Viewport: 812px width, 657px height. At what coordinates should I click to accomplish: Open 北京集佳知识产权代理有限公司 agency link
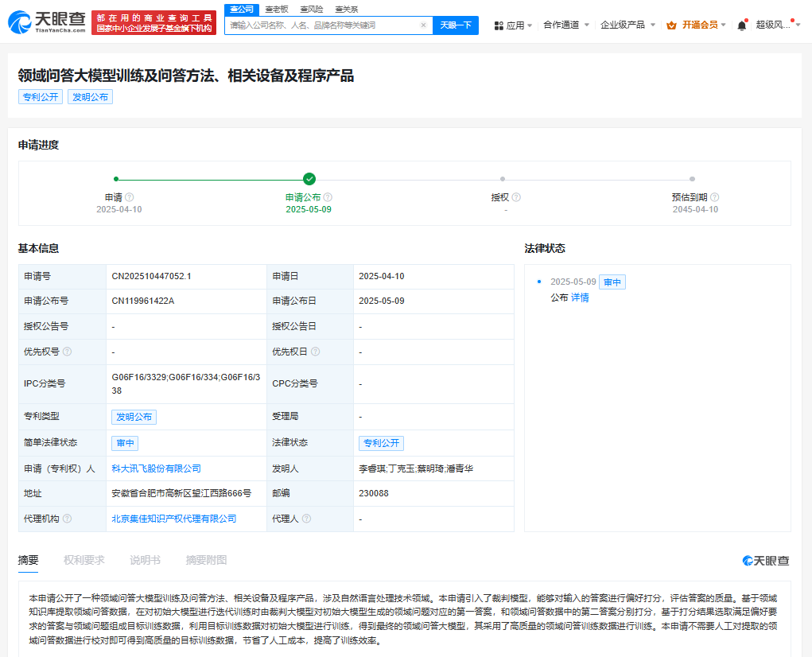pos(173,519)
